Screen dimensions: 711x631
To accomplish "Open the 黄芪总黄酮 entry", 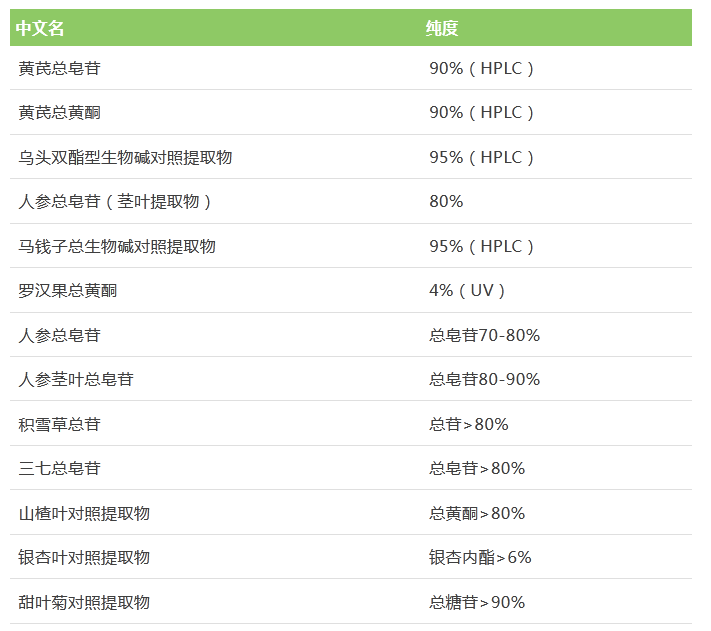I will pyautogui.click(x=59, y=113).
